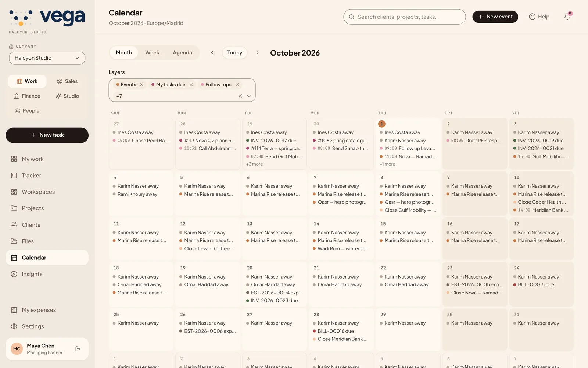Image resolution: width=588 pixels, height=368 pixels.
Task: Go to next month arrow
Action: (257, 53)
